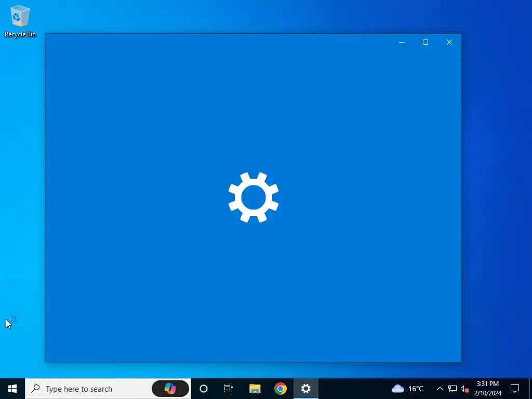532x399 pixels.
Task: Click the Windows Start button
Action: point(12,389)
